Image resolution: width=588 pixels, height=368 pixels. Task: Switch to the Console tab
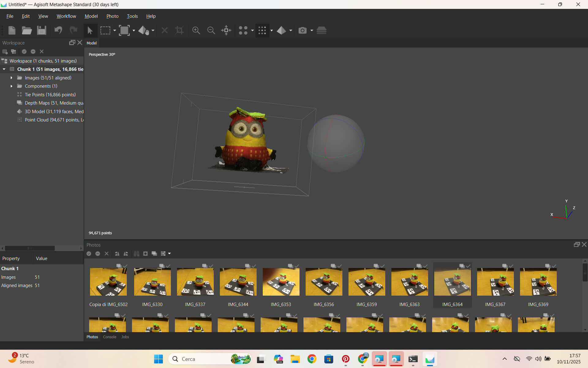click(110, 337)
